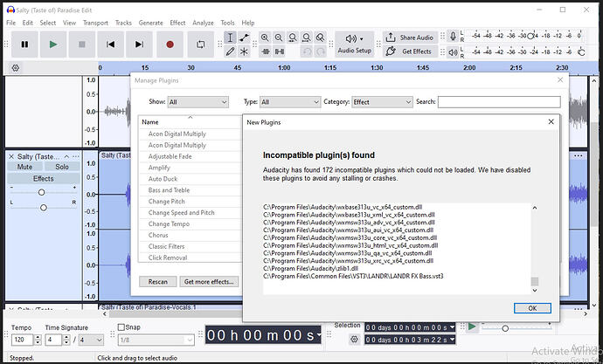Skip to start of the project
The width and height of the screenshot is (603, 364).
[111, 44]
